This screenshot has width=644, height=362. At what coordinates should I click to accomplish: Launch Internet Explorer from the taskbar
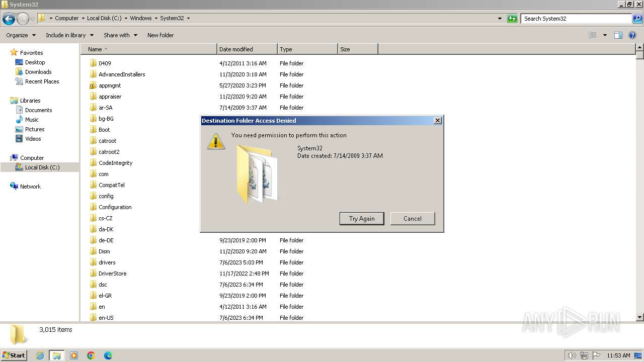tap(40, 355)
